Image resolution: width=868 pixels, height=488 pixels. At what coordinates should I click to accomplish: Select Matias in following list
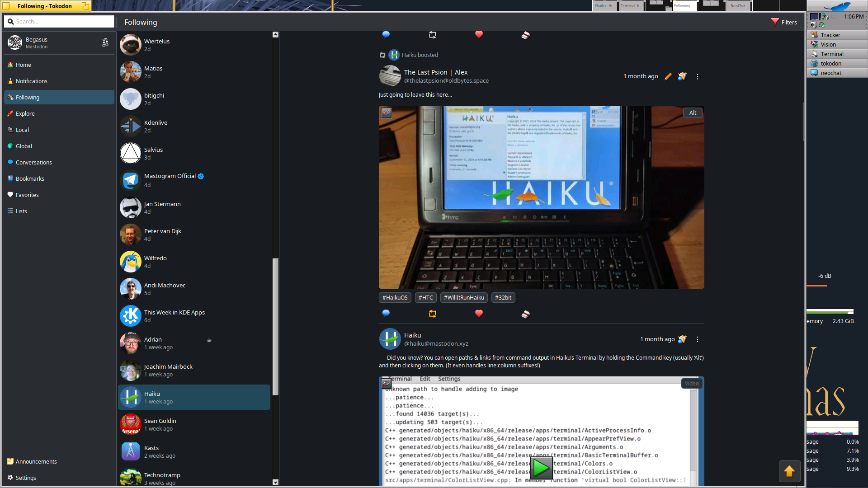[194, 72]
